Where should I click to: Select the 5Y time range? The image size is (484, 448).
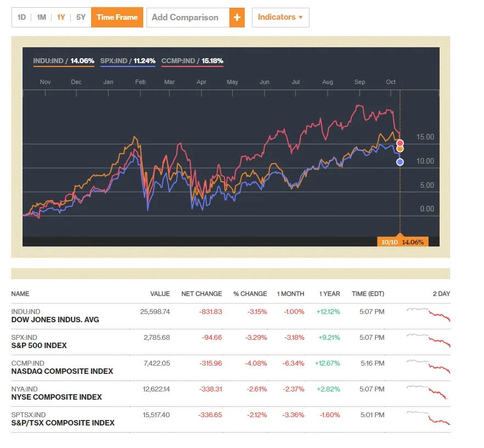click(81, 17)
